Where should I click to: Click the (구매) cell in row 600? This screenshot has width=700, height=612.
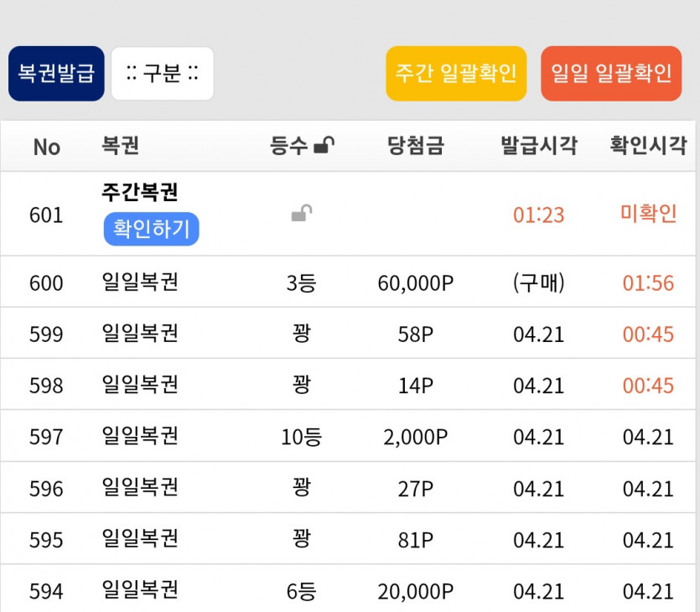pos(539,283)
